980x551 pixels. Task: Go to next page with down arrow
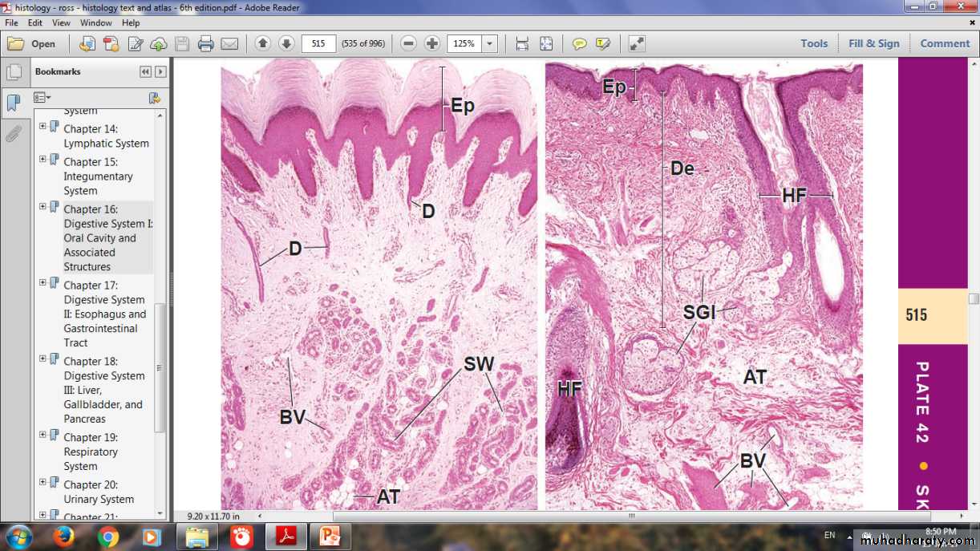[x=286, y=43]
